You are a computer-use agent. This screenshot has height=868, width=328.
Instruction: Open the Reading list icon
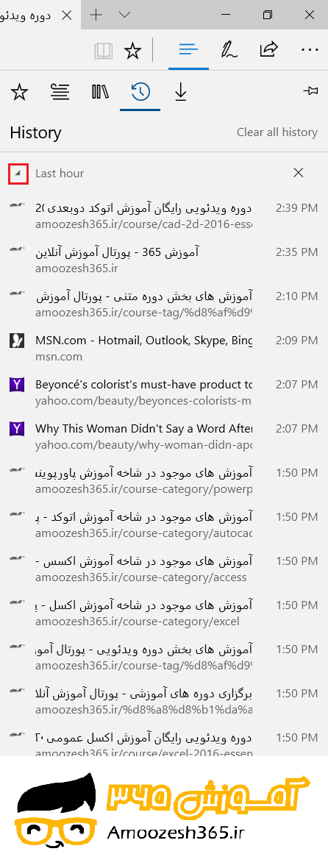coord(60,92)
